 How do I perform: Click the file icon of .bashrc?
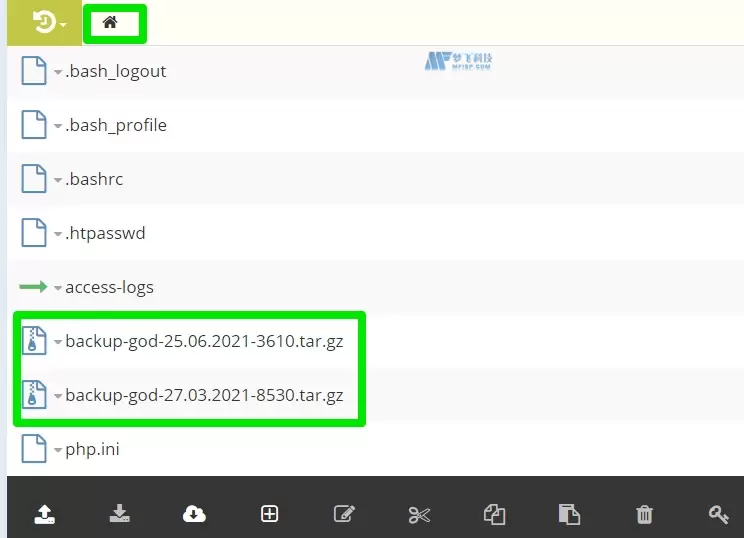pos(34,179)
